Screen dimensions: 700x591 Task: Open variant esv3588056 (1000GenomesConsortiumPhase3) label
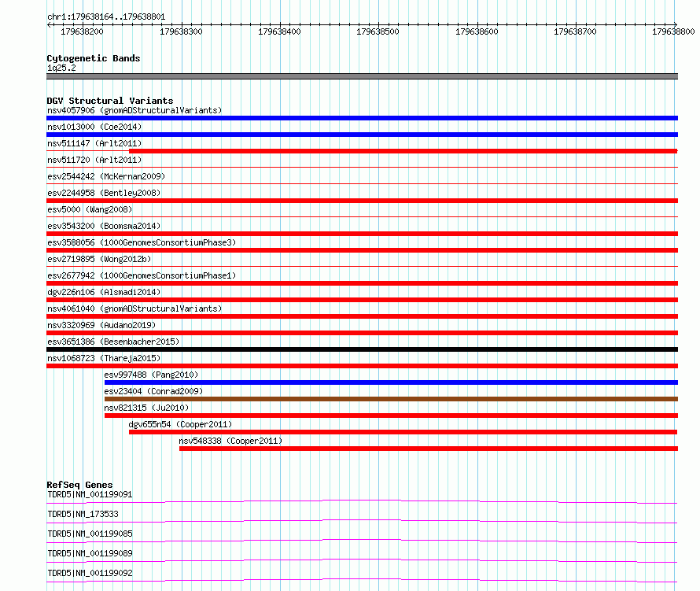pos(142,242)
